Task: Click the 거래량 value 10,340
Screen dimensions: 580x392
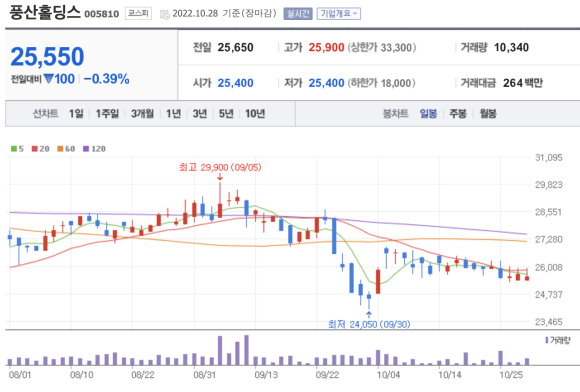Action: click(x=511, y=47)
